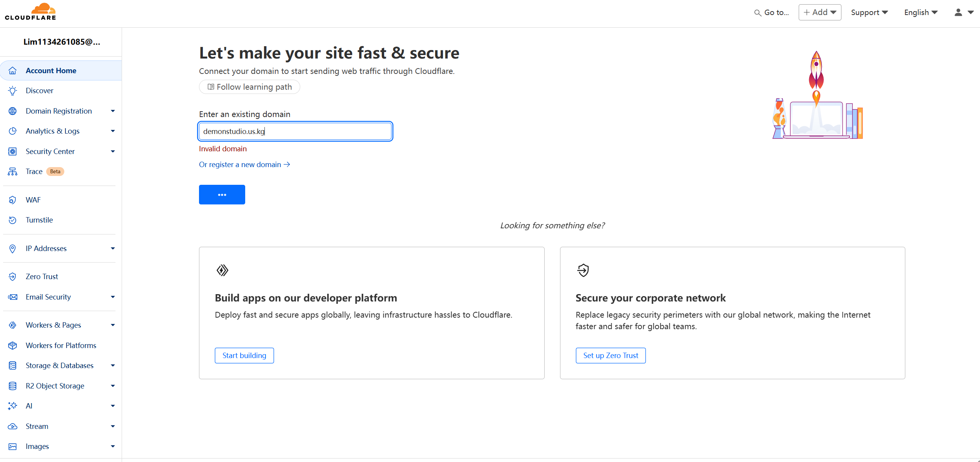Click the Cloudflare logo

pyautogui.click(x=30, y=12)
